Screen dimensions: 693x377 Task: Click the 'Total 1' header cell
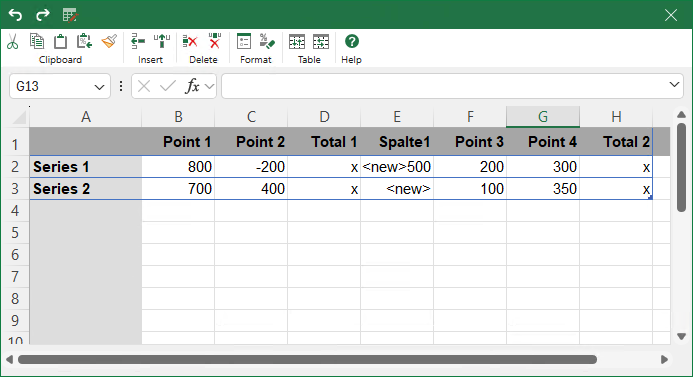pyautogui.click(x=324, y=142)
